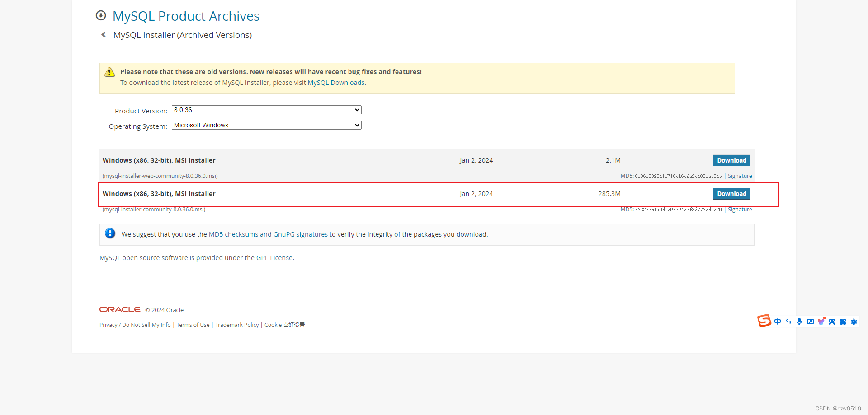Screen dimensions: 868x415
Task: Click the MySQL Product Archives heading
Action: [x=186, y=16]
